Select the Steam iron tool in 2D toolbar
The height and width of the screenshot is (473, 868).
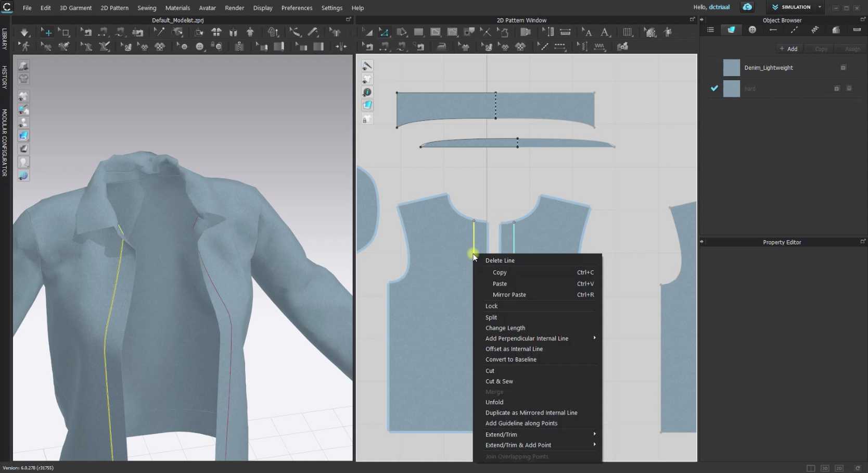click(441, 46)
